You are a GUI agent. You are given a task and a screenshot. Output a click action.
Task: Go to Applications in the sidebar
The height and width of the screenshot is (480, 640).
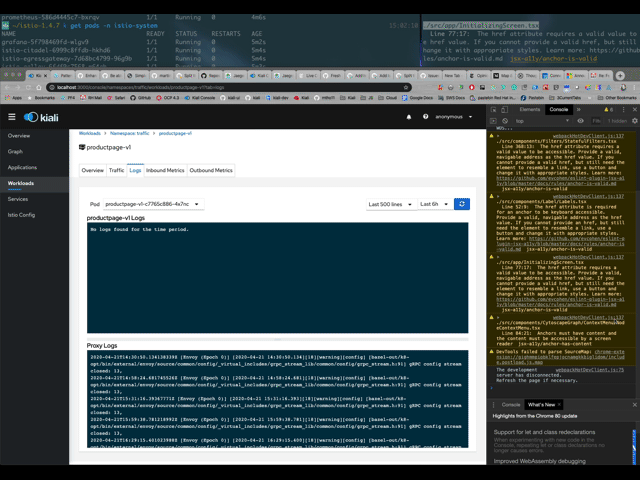[x=22, y=167]
